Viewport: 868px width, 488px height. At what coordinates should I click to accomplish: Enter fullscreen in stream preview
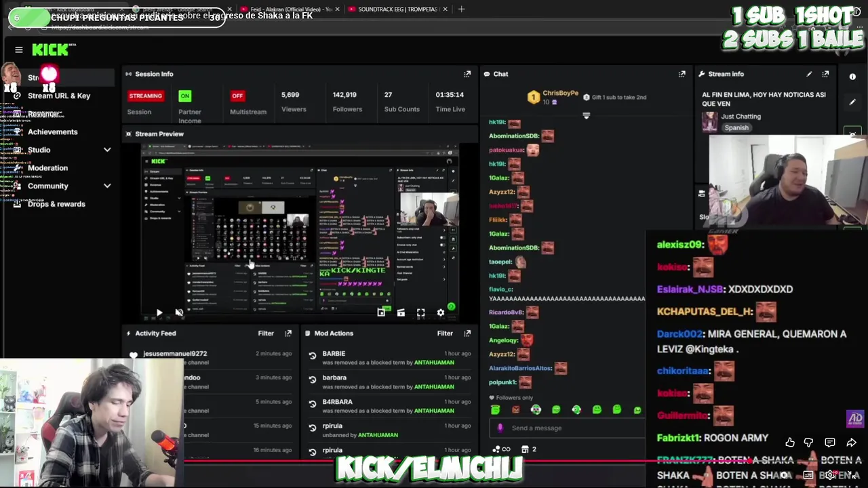420,312
